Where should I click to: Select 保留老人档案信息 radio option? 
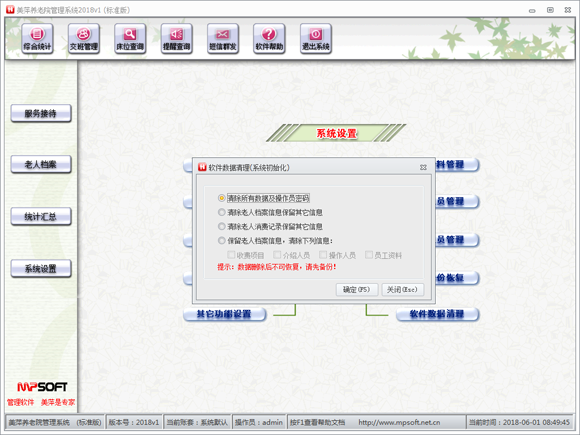pyautogui.click(x=222, y=241)
